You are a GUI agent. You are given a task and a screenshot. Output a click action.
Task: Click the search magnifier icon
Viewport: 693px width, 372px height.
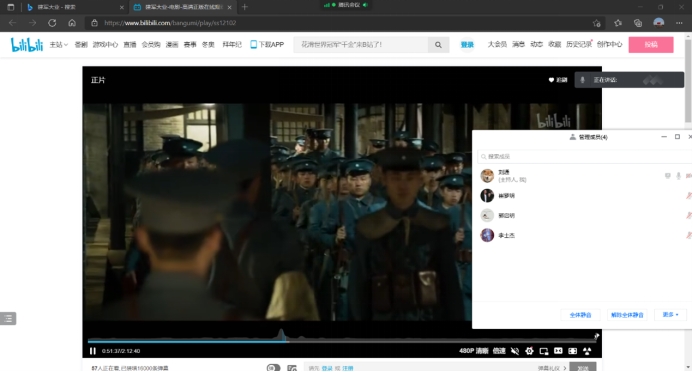(438, 45)
